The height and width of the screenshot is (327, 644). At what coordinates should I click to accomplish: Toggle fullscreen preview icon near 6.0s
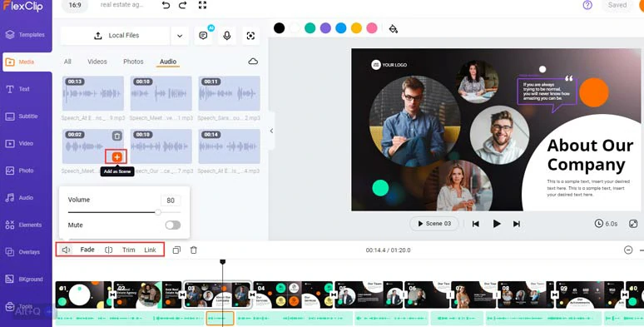point(633,224)
